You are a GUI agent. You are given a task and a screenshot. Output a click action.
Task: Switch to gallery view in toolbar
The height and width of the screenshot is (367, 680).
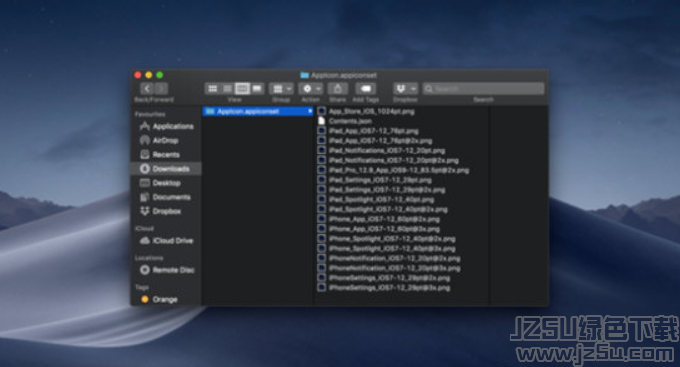(257, 89)
